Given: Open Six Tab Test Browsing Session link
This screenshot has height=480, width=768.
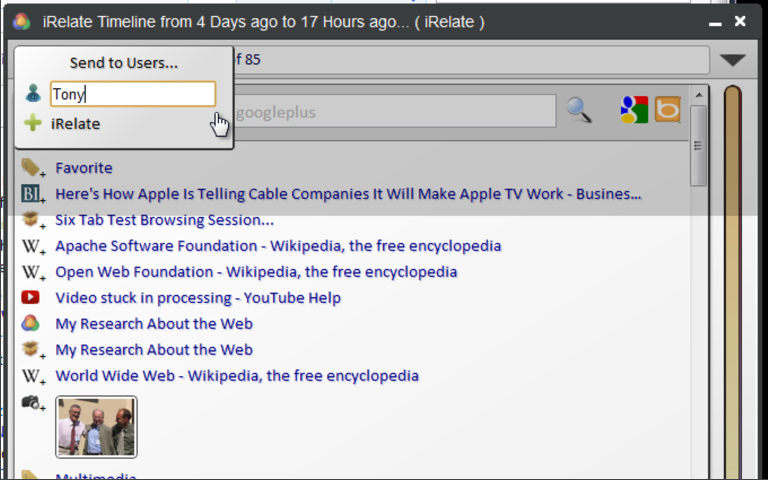Looking at the screenshot, I should (165, 220).
